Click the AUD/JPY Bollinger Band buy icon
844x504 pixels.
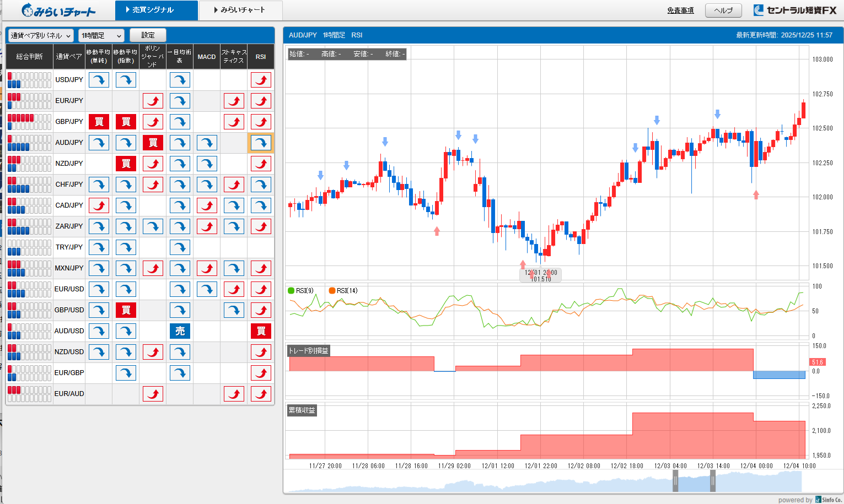pos(153,143)
